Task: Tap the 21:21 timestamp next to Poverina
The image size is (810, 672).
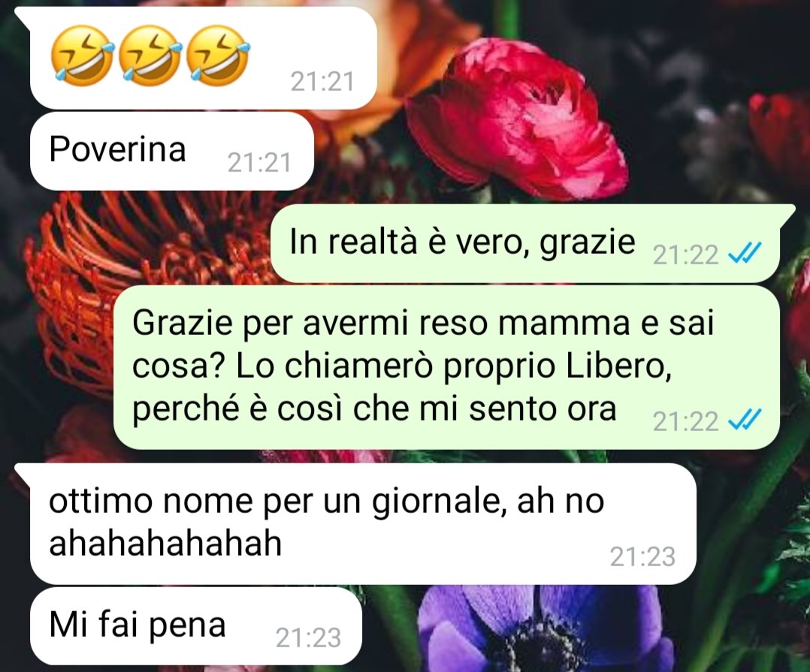Action: [259, 163]
